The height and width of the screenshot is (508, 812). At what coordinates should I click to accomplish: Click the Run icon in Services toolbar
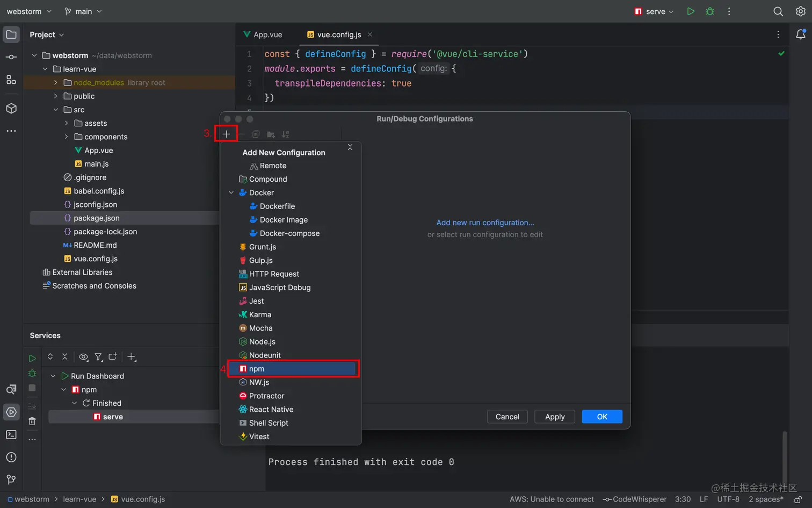click(x=32, y=358)
